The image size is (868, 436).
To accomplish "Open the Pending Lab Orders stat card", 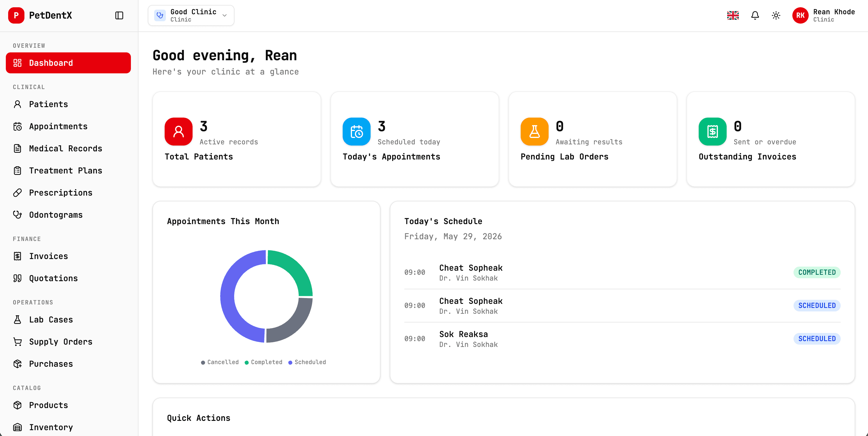I will [592, 139].
